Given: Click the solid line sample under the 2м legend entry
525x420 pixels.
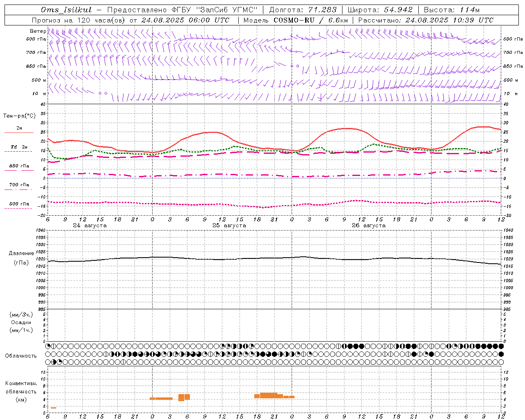Looking at the screenshot, I should coord(19,133).
